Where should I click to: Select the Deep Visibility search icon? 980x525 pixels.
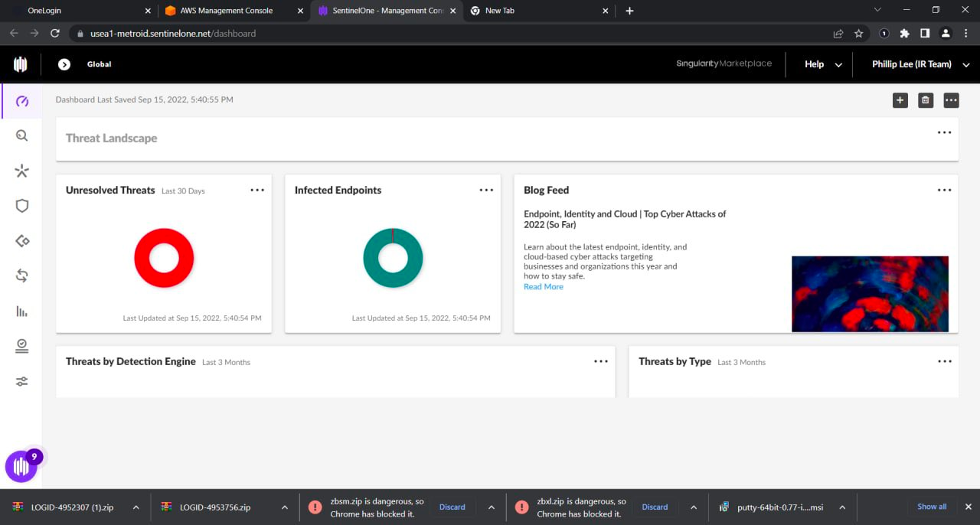click(21, 135)
